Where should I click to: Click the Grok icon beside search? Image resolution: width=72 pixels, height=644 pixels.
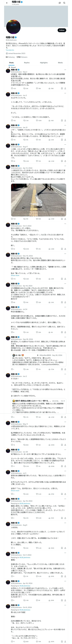click(x=60, y=3)
